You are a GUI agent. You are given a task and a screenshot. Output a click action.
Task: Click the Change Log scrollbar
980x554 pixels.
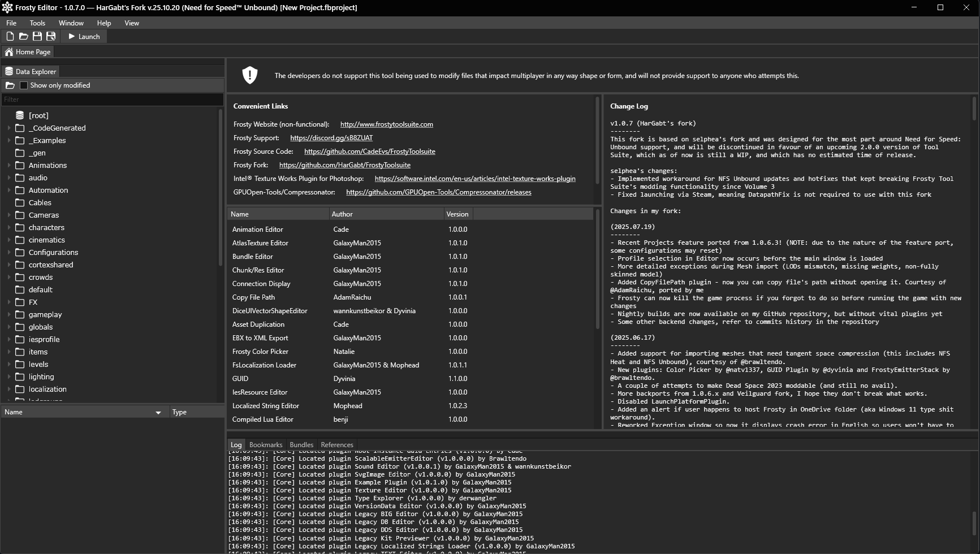974,109
